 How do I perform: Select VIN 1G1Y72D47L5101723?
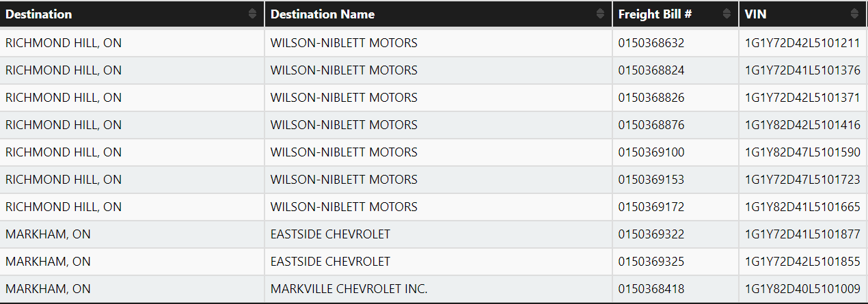(x=802, y=180)
